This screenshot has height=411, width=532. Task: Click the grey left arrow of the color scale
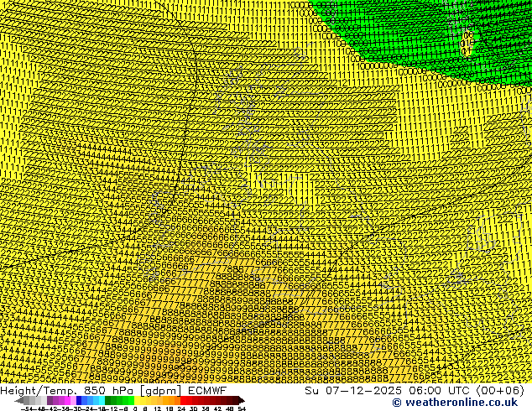click(19, 401)
